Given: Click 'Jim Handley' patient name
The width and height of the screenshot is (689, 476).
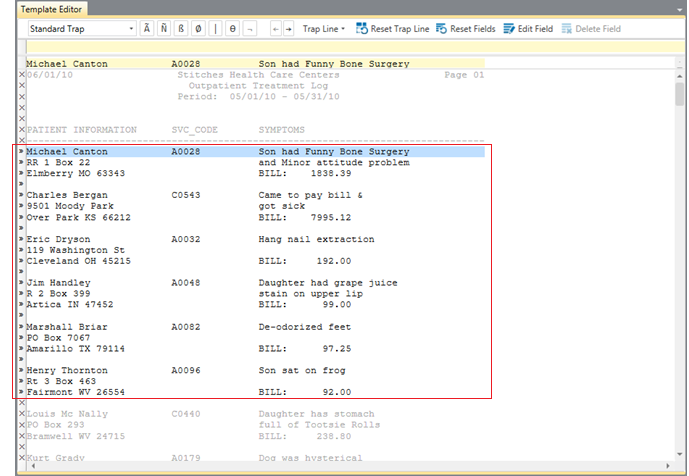Looking at the screenshot, I should 58,283.
